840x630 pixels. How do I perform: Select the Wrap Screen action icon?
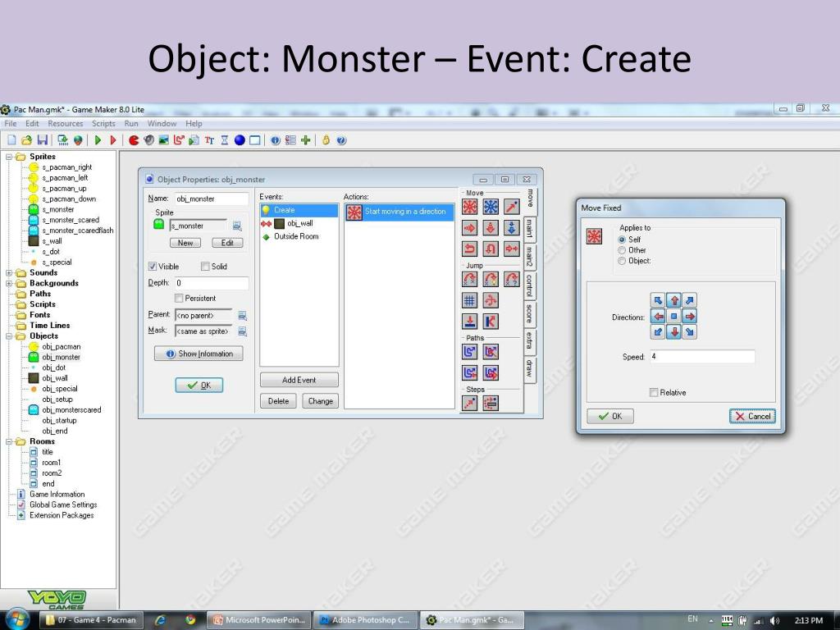click(491, 300)
